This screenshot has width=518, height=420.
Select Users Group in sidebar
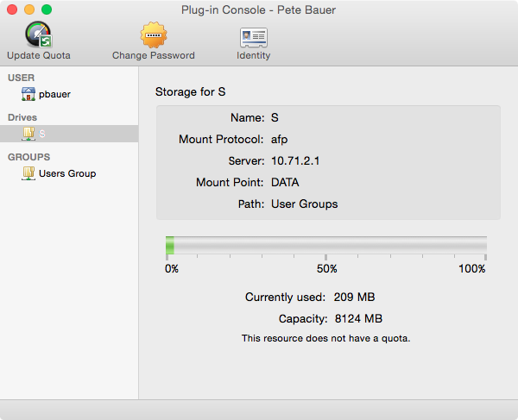(x=66, y=173)
